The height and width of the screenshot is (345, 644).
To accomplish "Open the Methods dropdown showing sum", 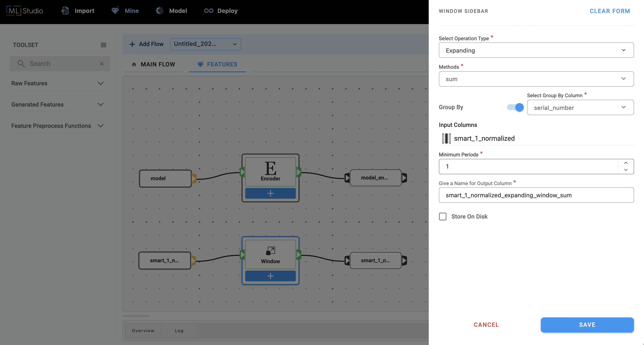I will click(536, 79).
